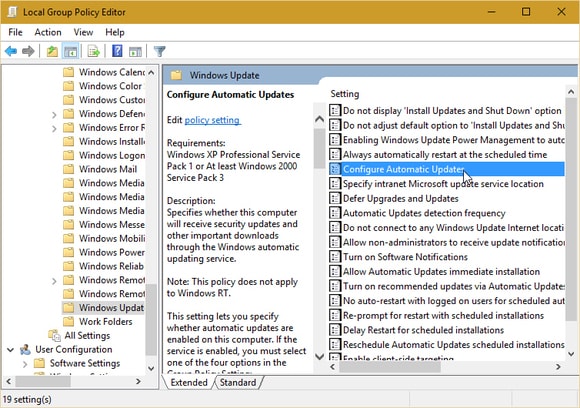Expand the Windows Error Reporting tree node
Viewport: 580px width, 408px height.
54,128
